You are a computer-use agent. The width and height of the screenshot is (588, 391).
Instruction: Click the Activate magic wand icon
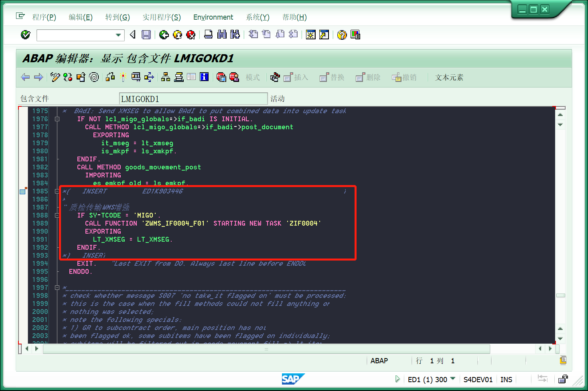(x=123, y=77)
